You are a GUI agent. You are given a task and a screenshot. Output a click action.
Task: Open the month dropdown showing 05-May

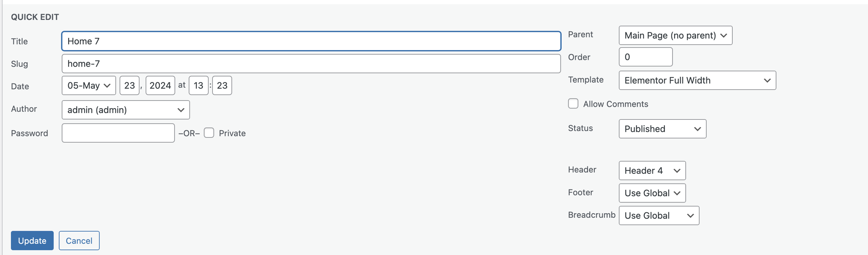tap(89, 86)
